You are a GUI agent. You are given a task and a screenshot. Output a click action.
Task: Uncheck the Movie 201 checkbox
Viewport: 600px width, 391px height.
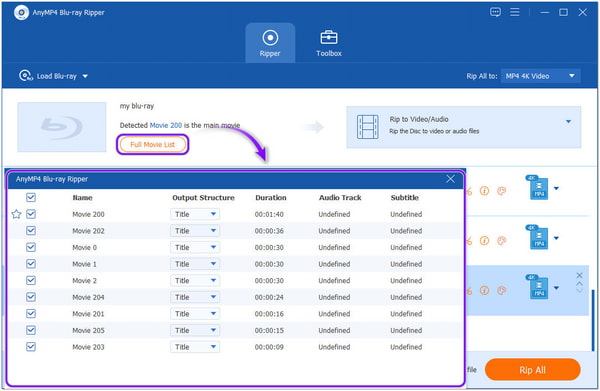pos(31,313)
